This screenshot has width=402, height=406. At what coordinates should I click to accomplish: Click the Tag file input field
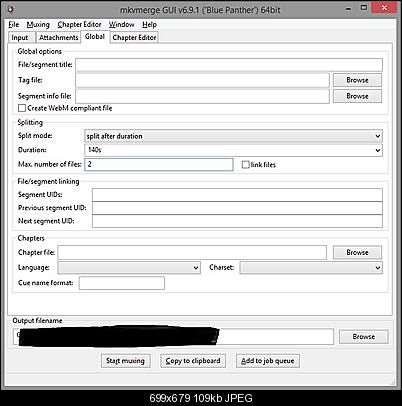click(x=202, y=80)
